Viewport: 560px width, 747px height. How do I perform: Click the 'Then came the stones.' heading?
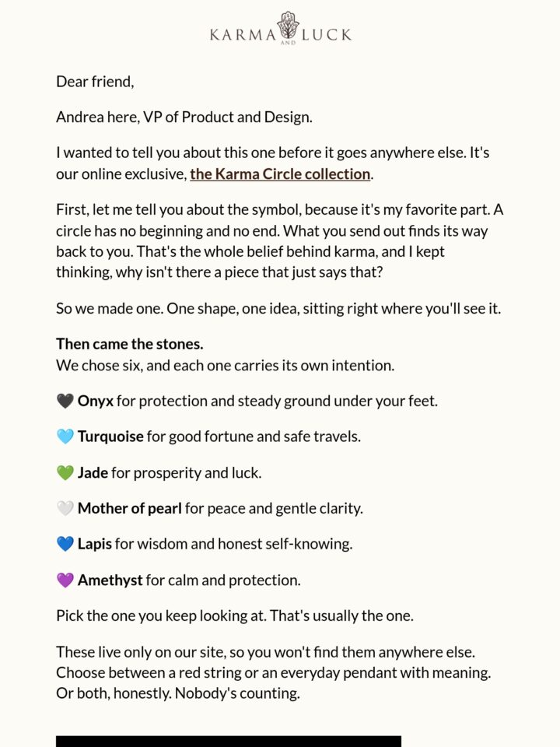click(130, 344)
